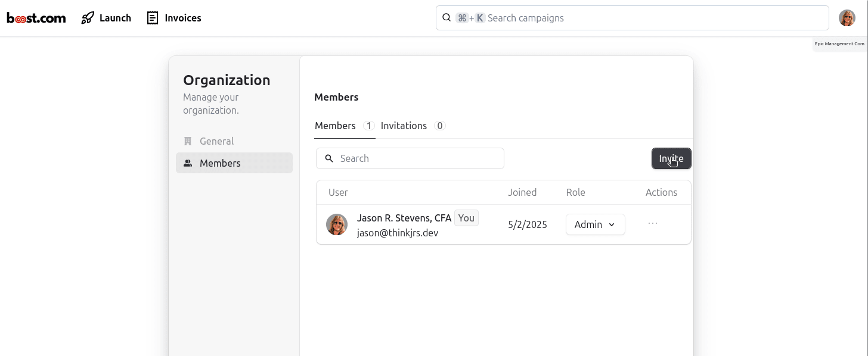Click the rocket Launch icon
Image resolution: width=868 pixels, height=356 pixels.
[87, 17]
